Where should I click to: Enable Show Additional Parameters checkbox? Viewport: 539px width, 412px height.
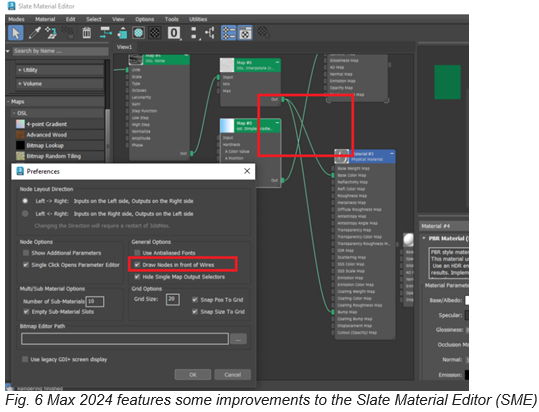point(26,253)
